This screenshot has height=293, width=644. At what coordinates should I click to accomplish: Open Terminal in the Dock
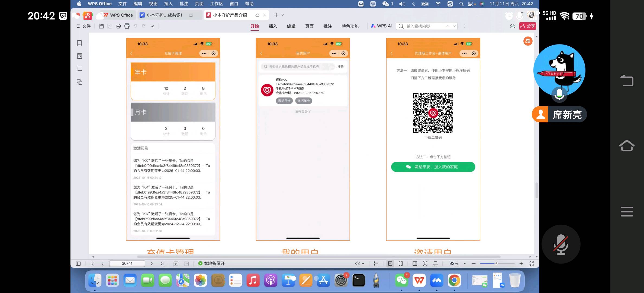coord(359,280)
